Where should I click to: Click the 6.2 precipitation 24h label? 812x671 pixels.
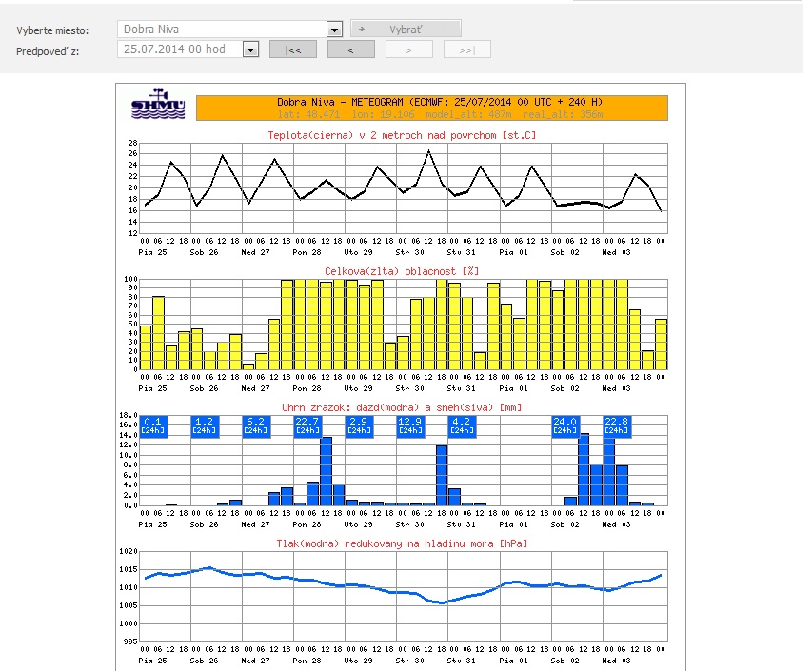[255, 425]
